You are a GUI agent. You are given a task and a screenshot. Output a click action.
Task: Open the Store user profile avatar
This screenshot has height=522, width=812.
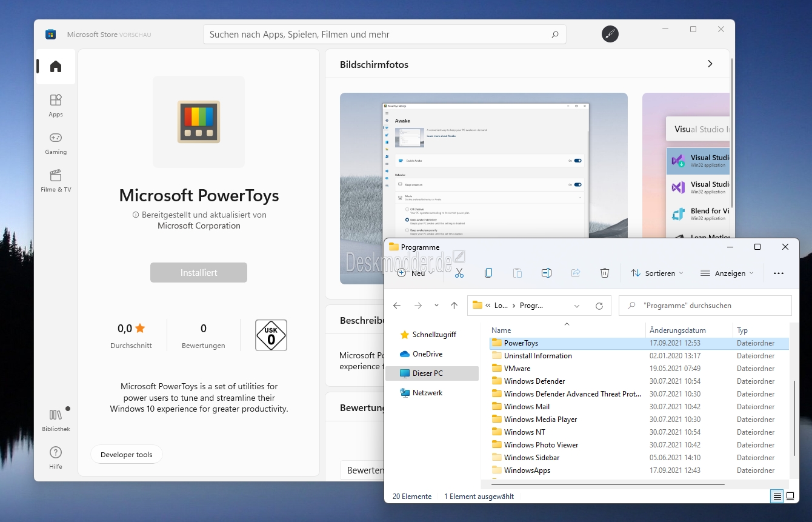click(610, 34)
